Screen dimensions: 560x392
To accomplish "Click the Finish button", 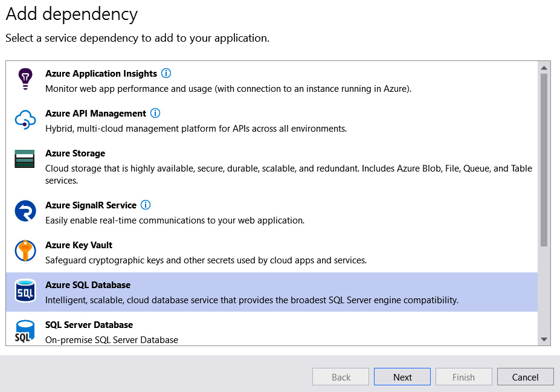I will pyautogui.click(x=463, y=376).
